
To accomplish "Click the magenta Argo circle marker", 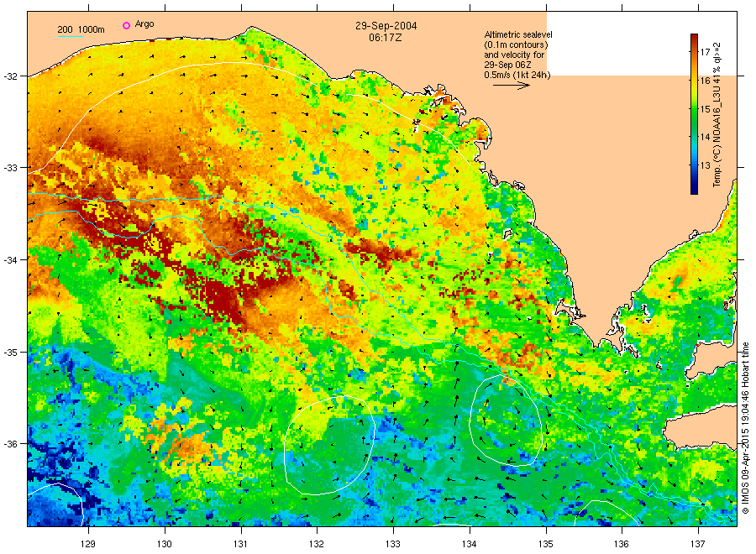I will tap(126, 25).
